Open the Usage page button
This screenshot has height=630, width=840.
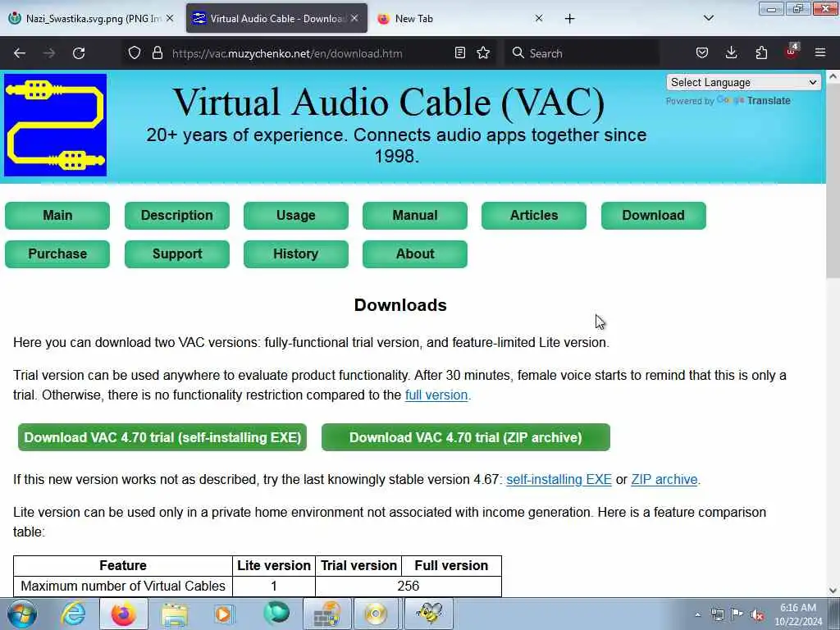click(295, 216)
